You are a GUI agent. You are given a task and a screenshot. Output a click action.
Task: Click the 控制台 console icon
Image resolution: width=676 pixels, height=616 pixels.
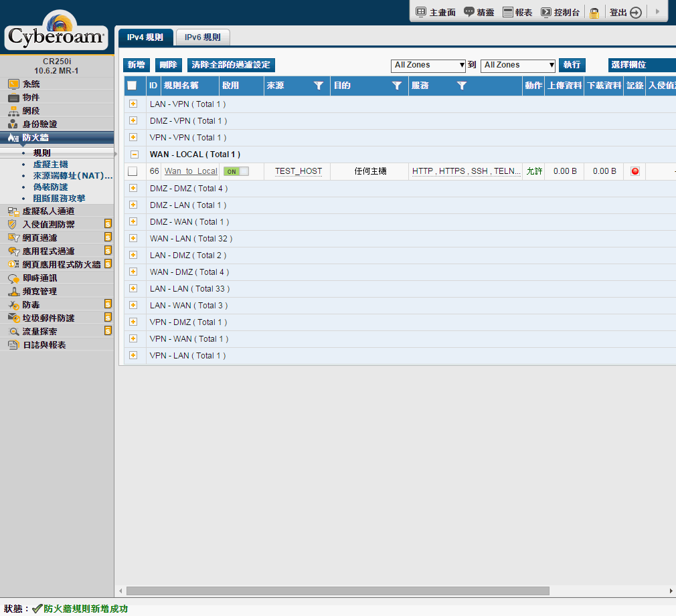(545, 12)
